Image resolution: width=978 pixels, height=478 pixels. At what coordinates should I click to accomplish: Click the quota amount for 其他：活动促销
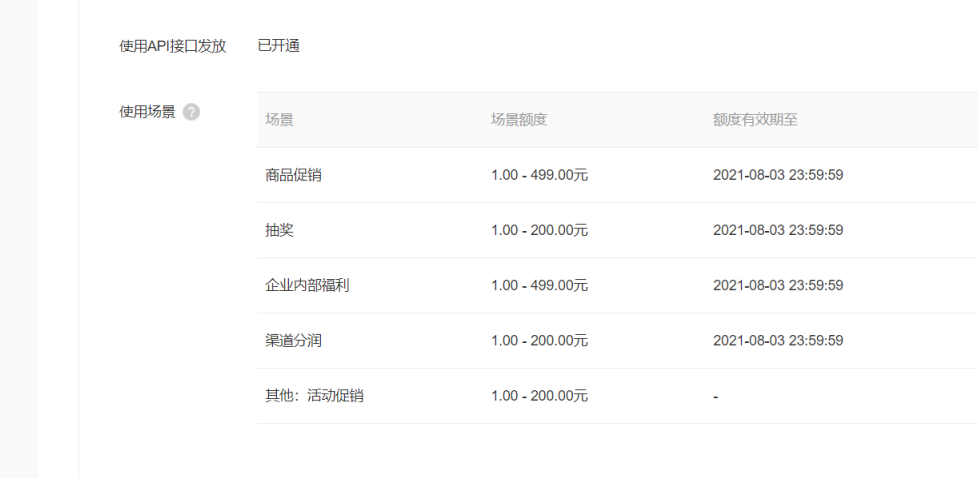click(540, 396)
